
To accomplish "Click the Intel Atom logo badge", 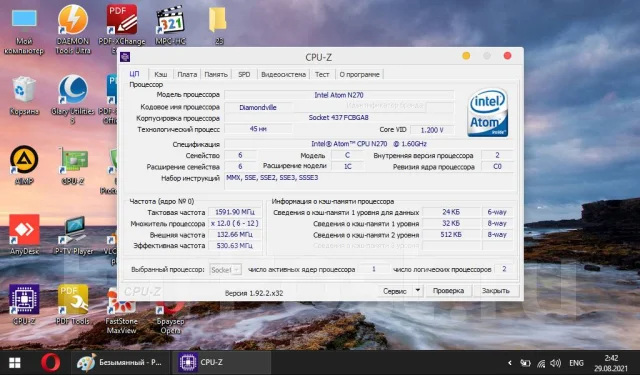I will (488, 112).
